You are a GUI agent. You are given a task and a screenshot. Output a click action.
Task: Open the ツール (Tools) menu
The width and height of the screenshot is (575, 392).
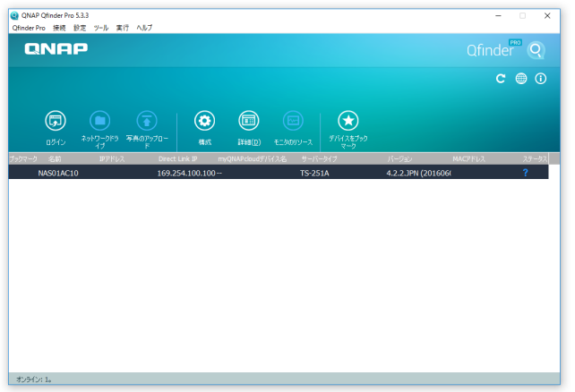[101, 28]
